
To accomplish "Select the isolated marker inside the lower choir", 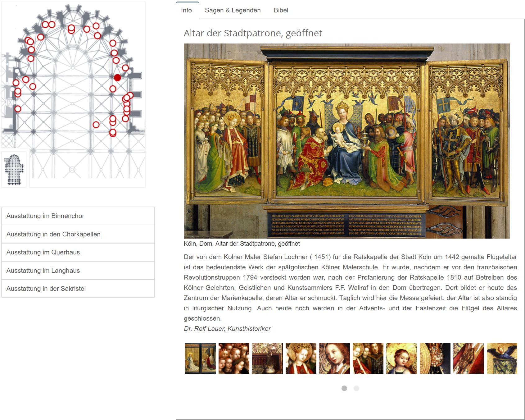I will pos(96,125).
